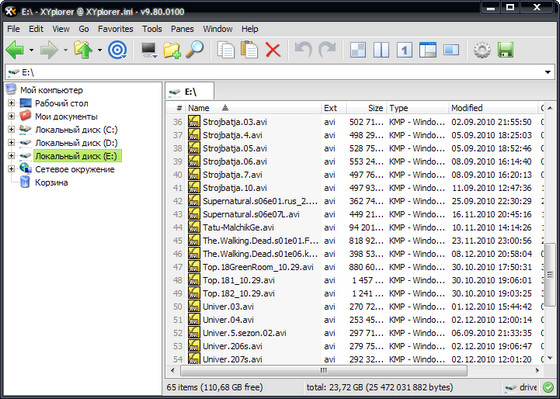Viewport: 560px width, 399px height.
Task: Click the blue target Hotlist icon
Action: 117,50
